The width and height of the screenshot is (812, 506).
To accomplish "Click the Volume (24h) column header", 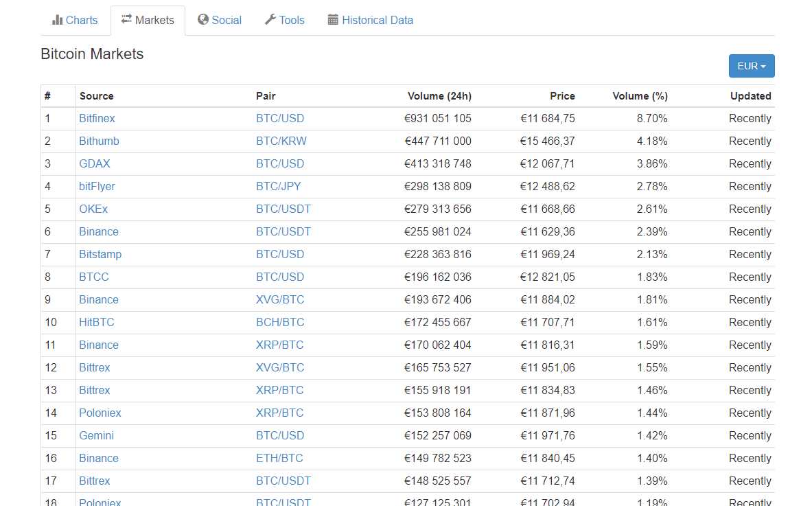I will [x=439, y=96].
